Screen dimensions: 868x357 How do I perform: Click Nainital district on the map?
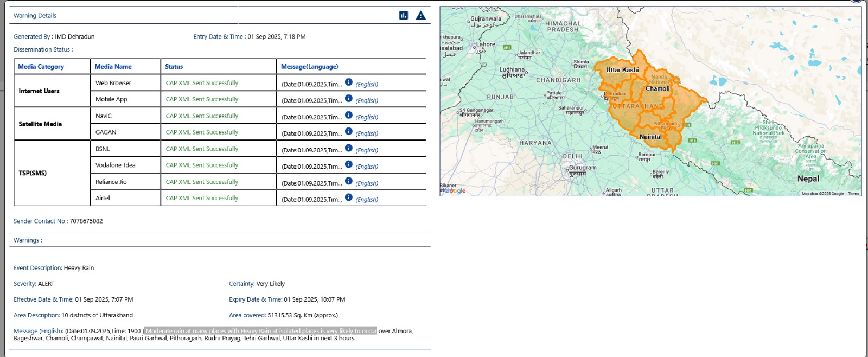click(x=650, y=137)
